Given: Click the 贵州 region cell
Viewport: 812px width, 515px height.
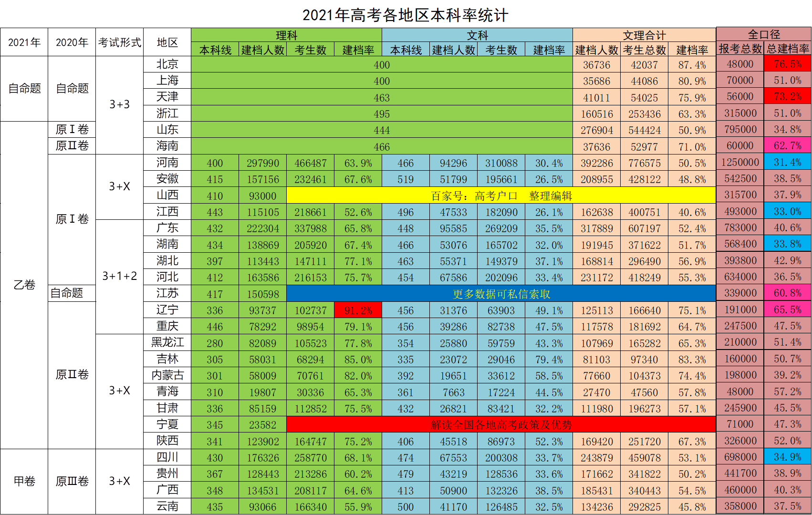Looking at the screenshot, I should point(167,474).
